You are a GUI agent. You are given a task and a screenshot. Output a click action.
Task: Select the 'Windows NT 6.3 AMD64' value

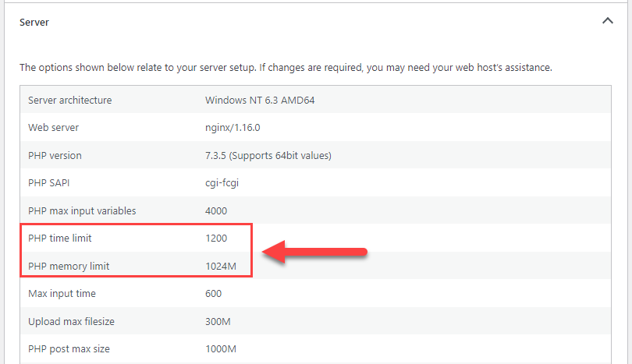(x=260, y=100)
